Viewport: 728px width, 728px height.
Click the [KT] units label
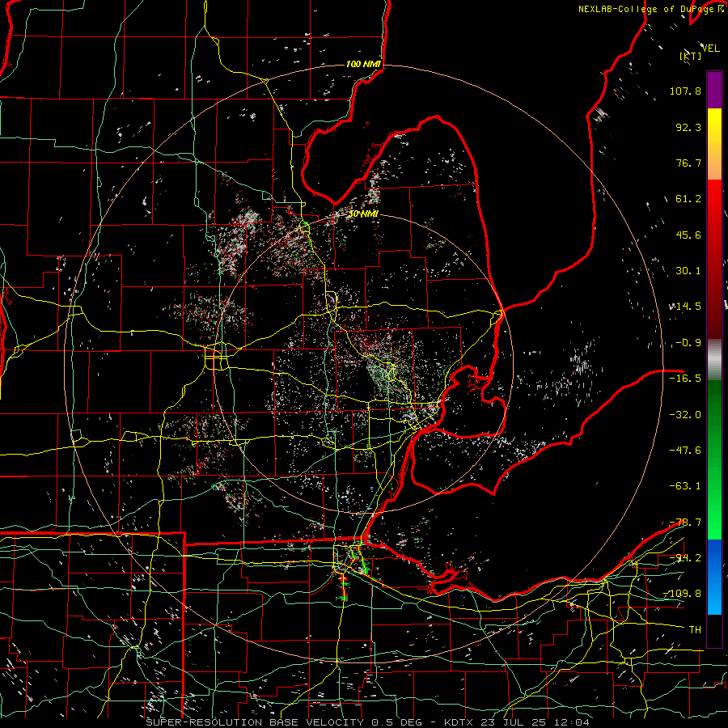691,56
